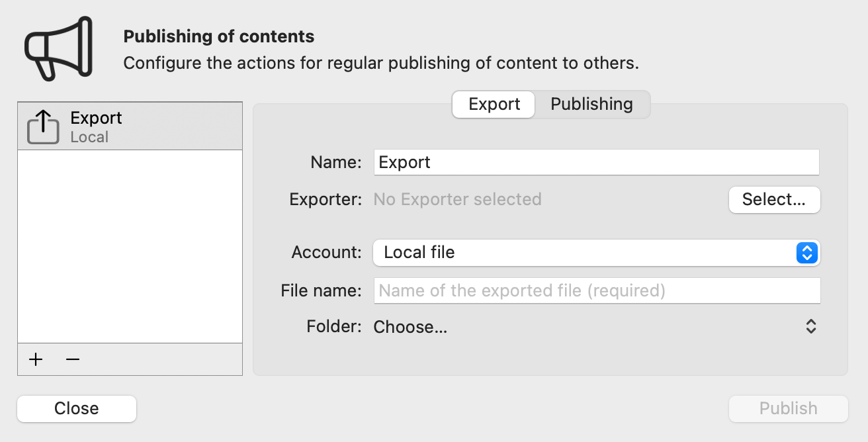
Task: Select the Export Local list entry label
Action: point(97,126)
